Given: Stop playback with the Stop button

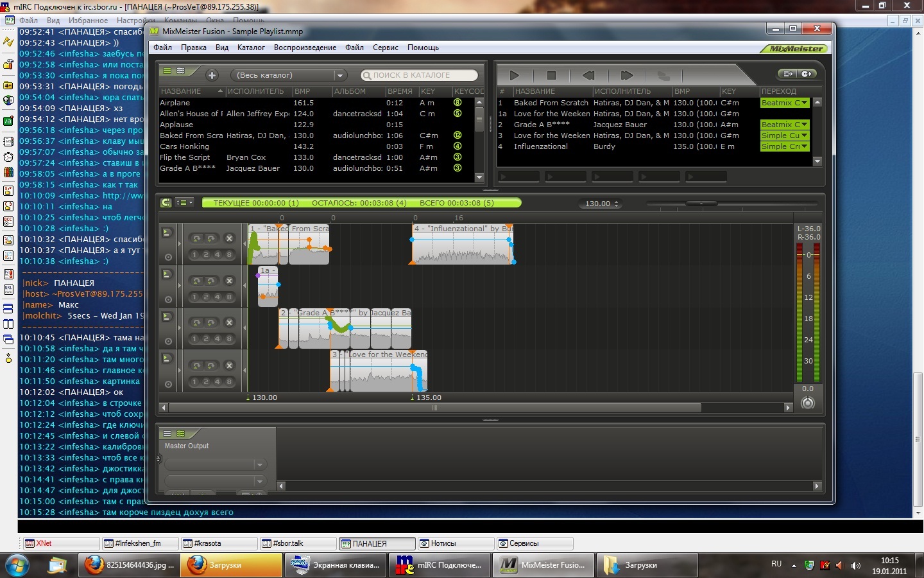Looking at the screenshot, I should [x=551, y=75].
